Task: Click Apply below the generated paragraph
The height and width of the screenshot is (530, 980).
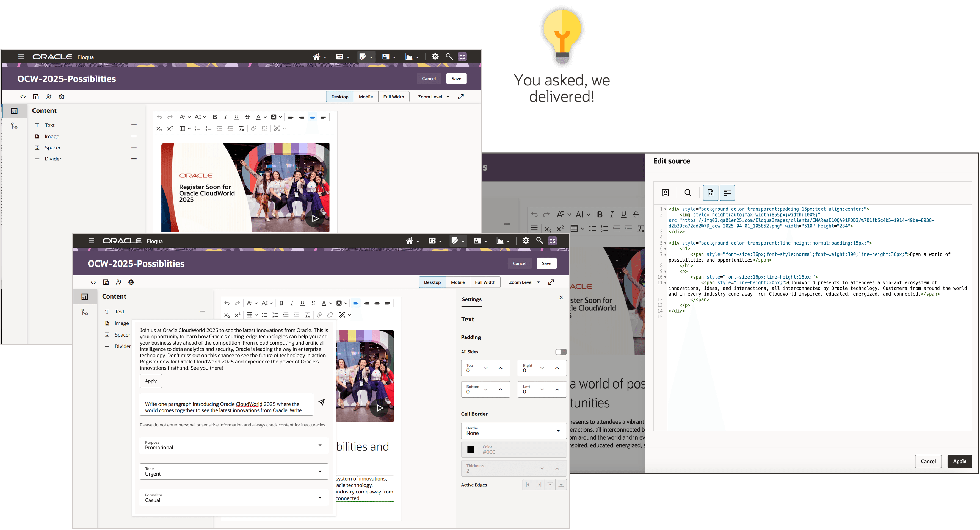Action: pyautogui.click(x=151, y=381)
